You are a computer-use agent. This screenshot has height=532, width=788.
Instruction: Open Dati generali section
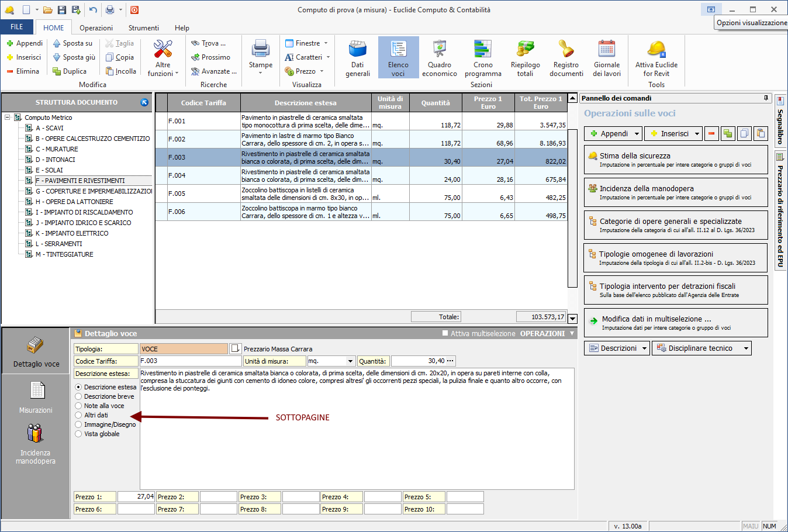click(358, 58)
